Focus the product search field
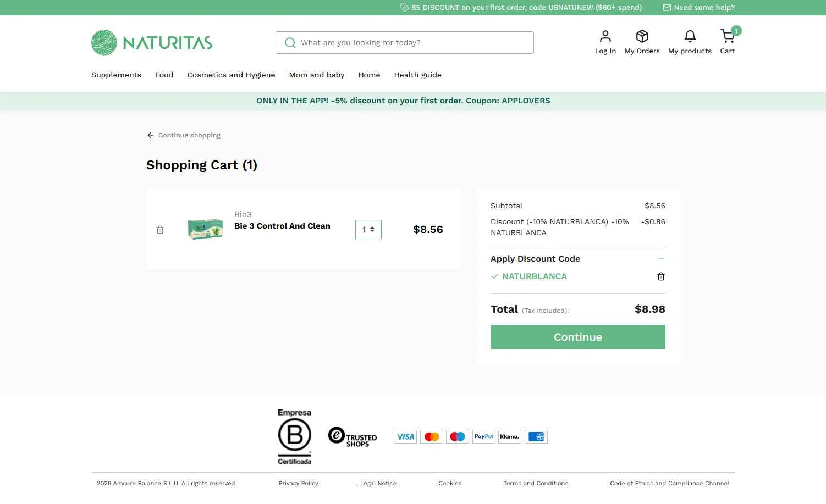Screen dimensions: 826x504 [x=405, y=43]
